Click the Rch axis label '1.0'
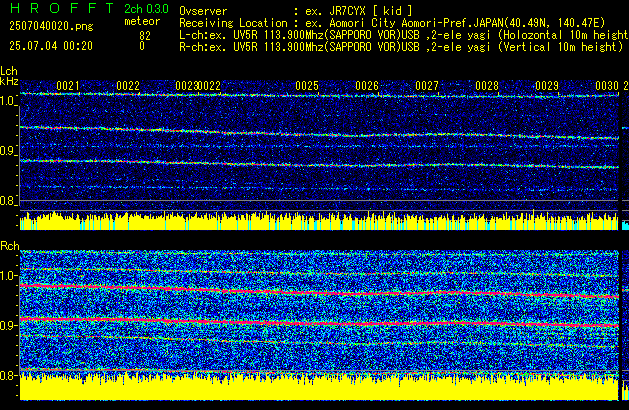The height and width of the screenshot is (410, 629). click(8, 276)
